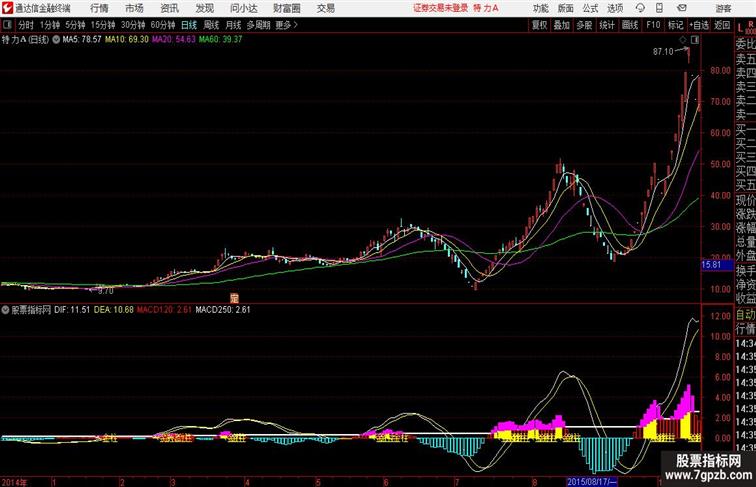The width and height of the screenshot is (756, 487).
Task: Open the 公式 menu
Action: tap(590, 8)
